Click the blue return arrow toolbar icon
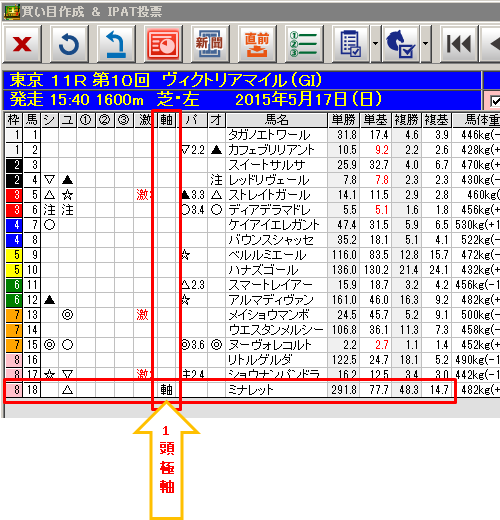Image resolution: width=500 pixels, height=520 pixels. point(116,44)
